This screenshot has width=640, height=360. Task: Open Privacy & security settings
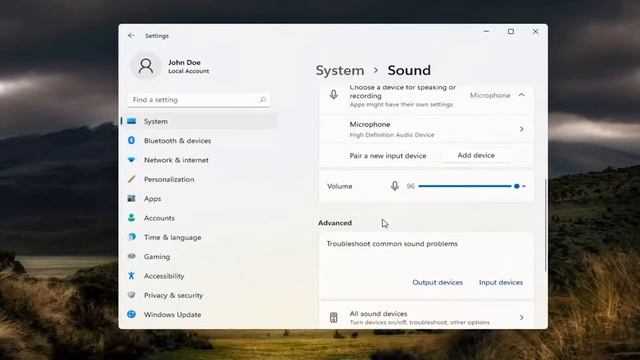click(x=173, y=295)
